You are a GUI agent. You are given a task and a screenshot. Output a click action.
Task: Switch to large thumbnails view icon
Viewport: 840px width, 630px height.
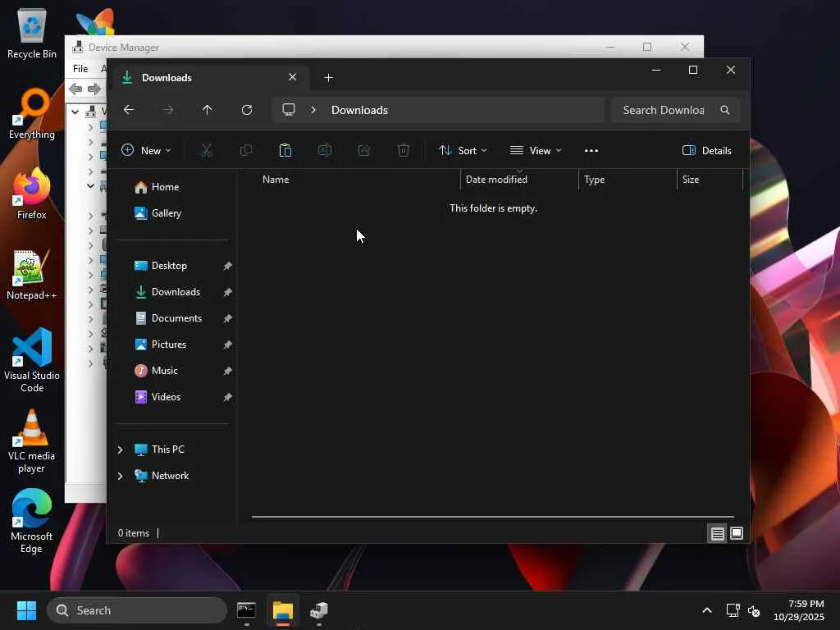point(737,533)
